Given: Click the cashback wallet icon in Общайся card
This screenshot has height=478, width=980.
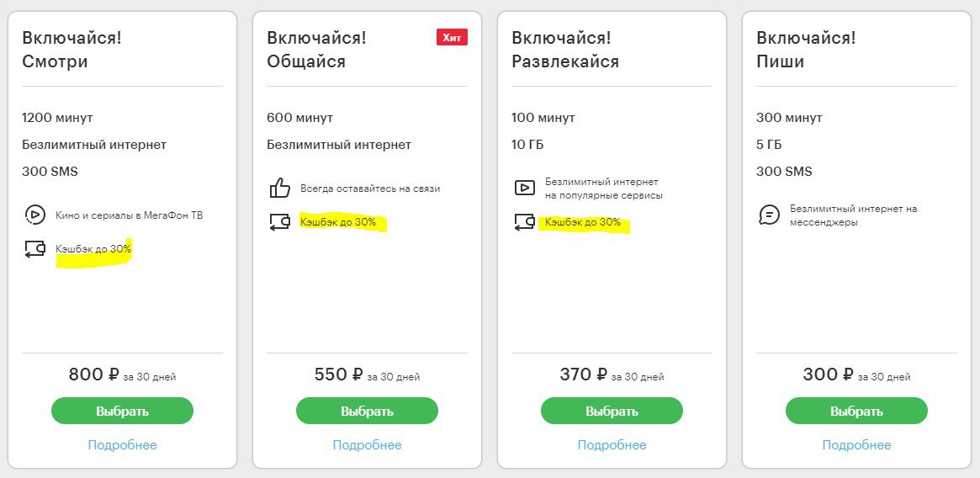Looking at the screenshot, I should 280,221.
